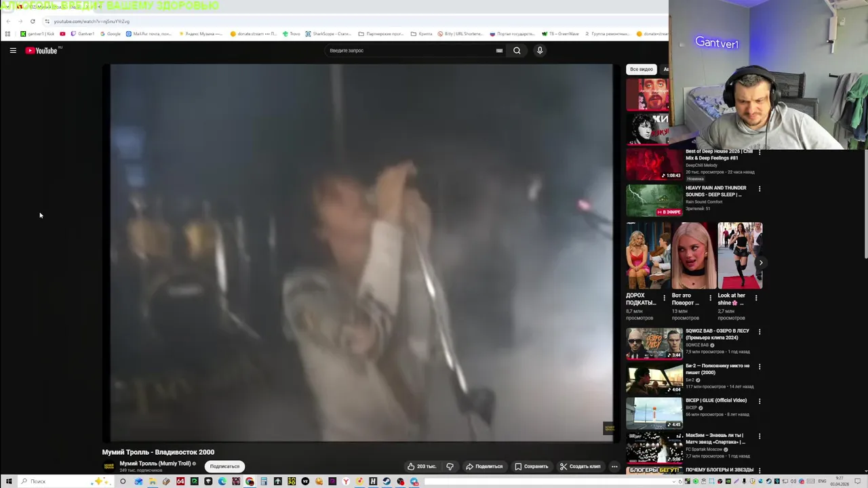Open the Крипта bookmarks folder
This screenshot has height=488, width=868.
422,34
